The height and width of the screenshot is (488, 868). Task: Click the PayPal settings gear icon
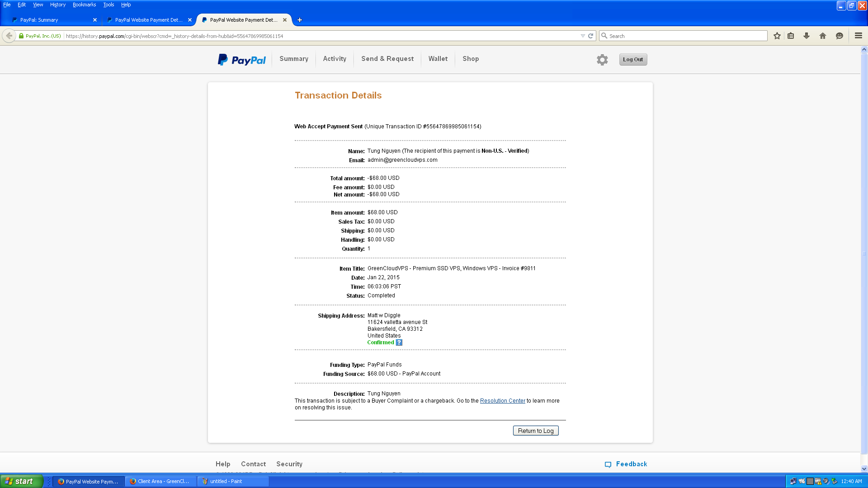(x=602, y=60)
